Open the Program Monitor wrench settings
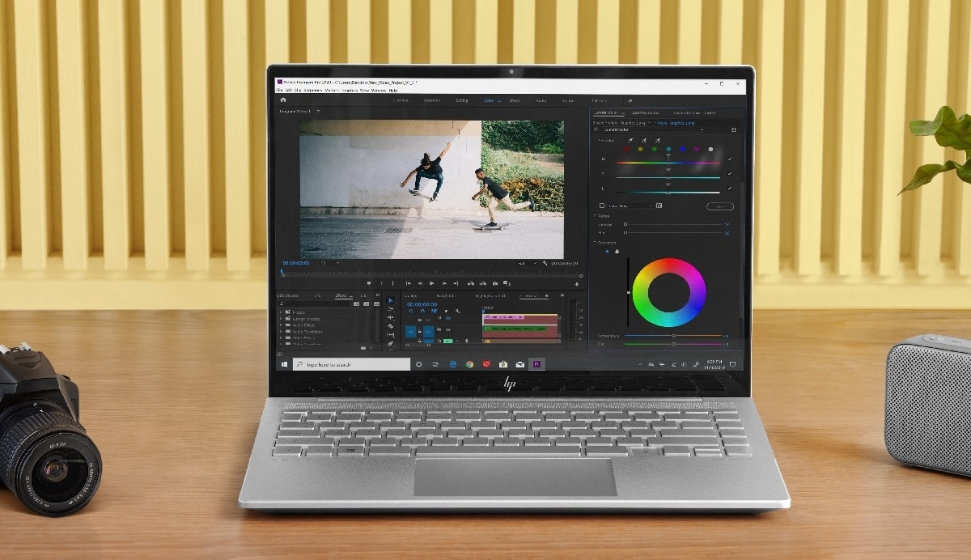The height and width of the screenshot is (560, 971). pos(545,263)
